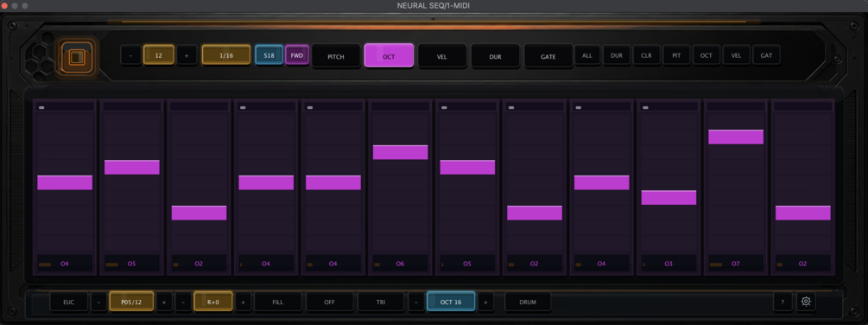Open the blue OCT 16 selector

(x=451, y=302)
